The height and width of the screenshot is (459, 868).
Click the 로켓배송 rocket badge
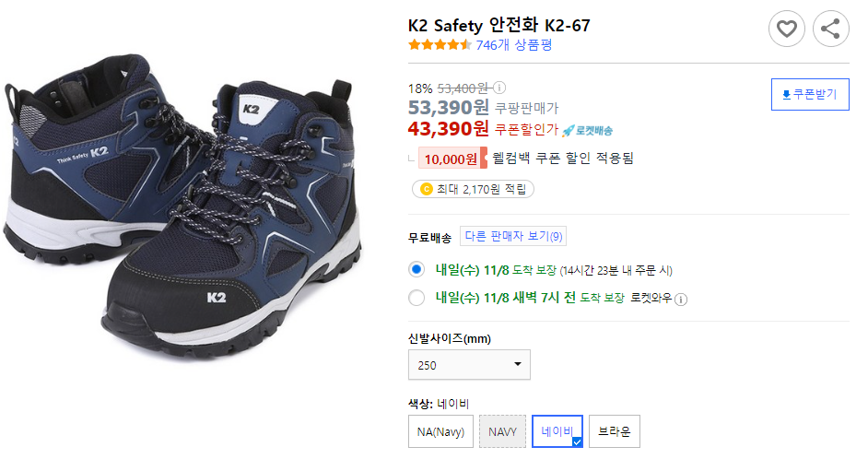[x=588, y=131]
